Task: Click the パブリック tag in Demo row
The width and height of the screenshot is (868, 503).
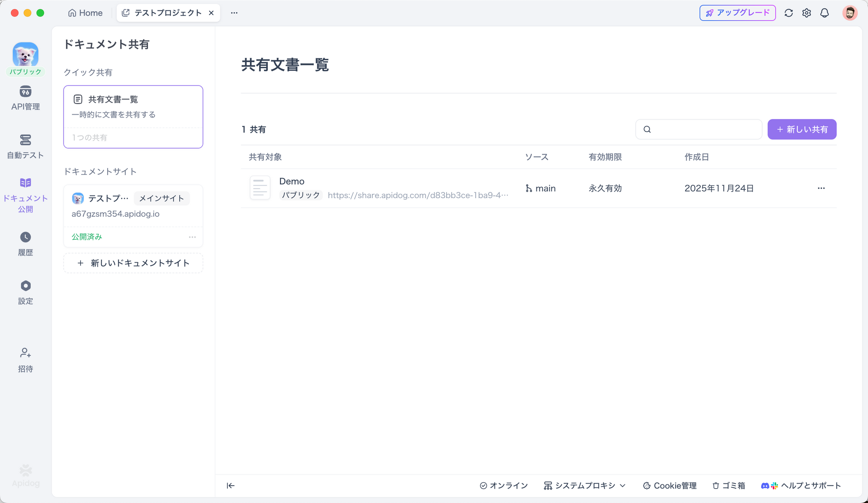Action: point(301,195)
